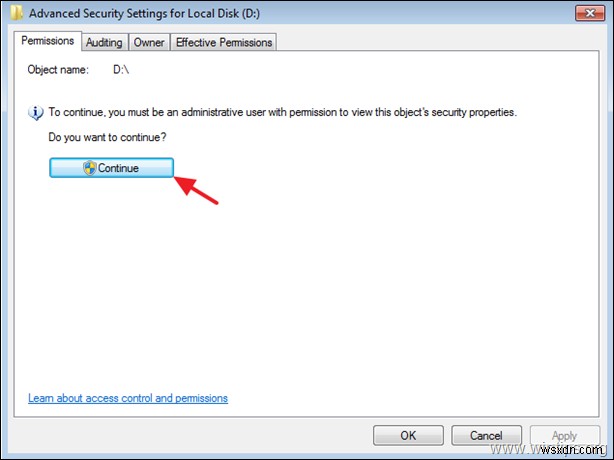Image resolution: width=614 pixels, height=460 pixels.
Task: Click the folder icon in the title bar
Action: (19, 13)
